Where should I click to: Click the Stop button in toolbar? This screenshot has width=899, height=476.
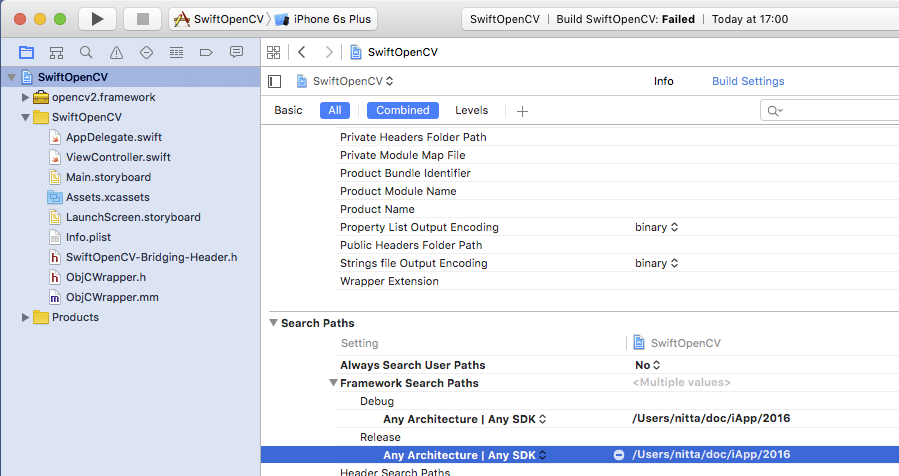(142, 19)
